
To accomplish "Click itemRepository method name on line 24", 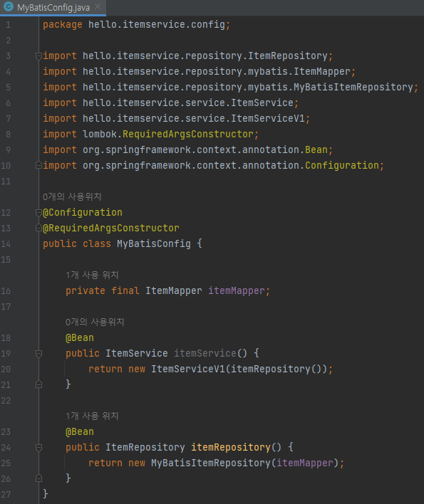I will pos(231,448).
